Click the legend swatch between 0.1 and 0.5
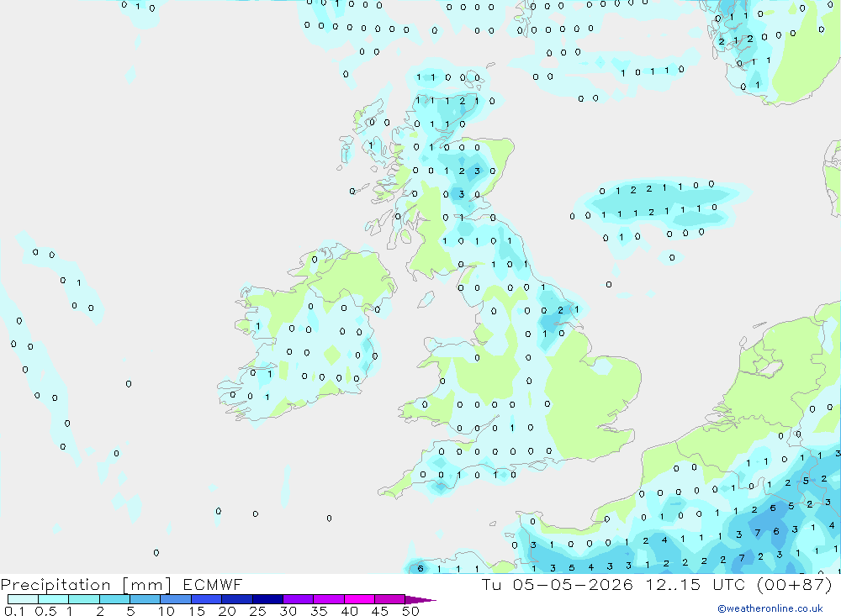The width and height of the screenshot is (841, 616). coord(23,599)
